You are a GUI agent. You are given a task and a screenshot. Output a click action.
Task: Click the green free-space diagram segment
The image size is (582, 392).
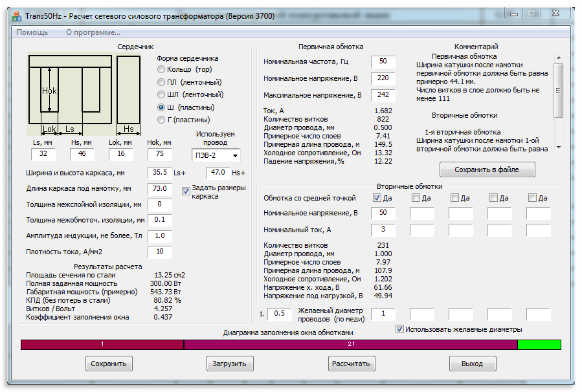(539, 345)
